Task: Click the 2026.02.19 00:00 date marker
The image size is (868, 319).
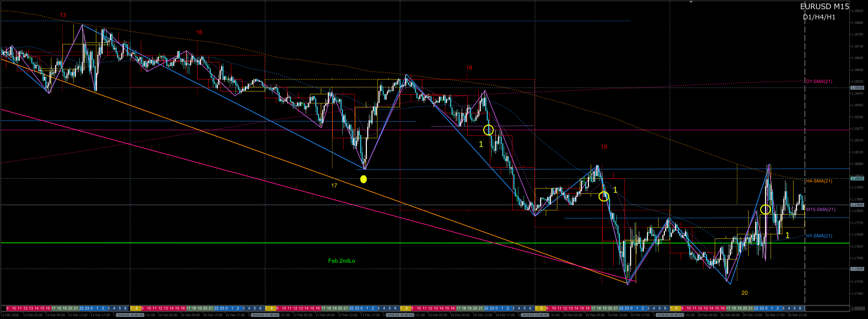Action: coord(535,315)
